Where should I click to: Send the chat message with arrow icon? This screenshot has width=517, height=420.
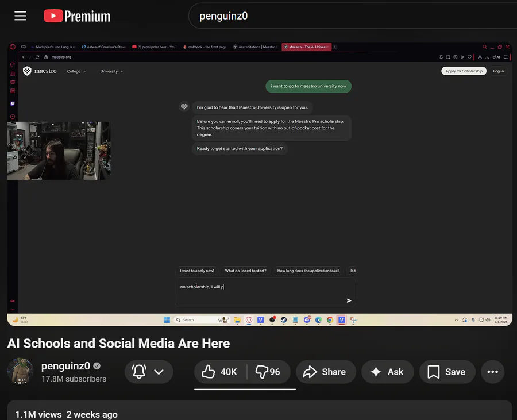pos(349,300)
